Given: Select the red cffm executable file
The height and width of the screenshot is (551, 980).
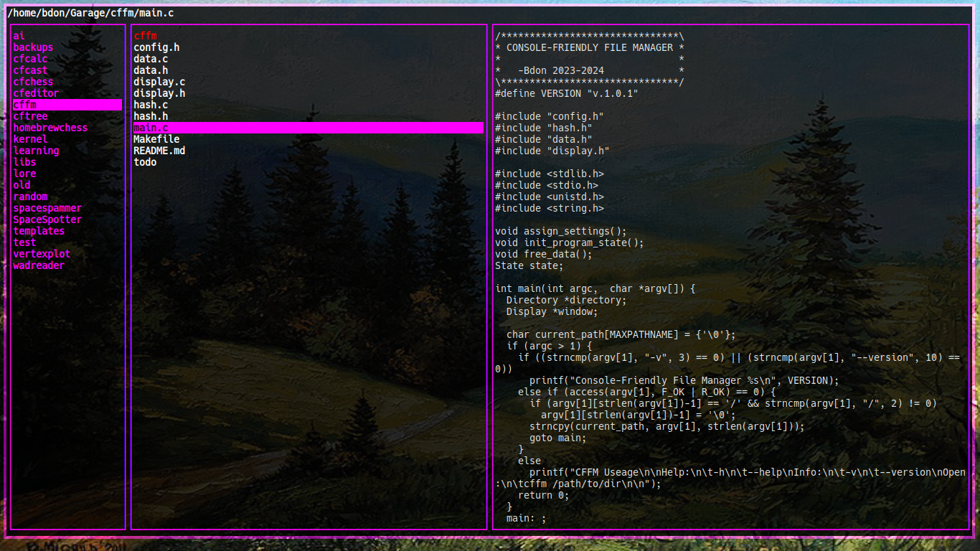Looking at the screenshot, I should coord(145,36).
